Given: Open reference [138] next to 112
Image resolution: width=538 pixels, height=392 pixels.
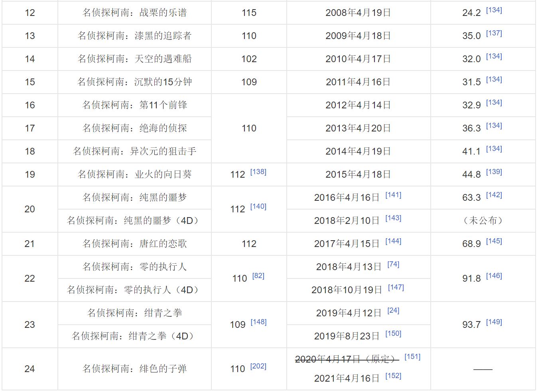Looking at the screenshot, I should [258, 172].
